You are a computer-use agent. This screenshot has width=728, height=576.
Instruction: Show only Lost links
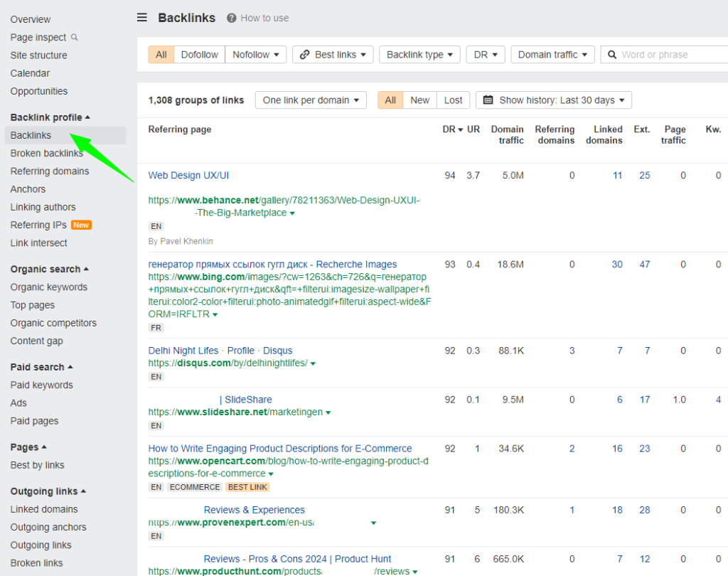tap(453, 100)
